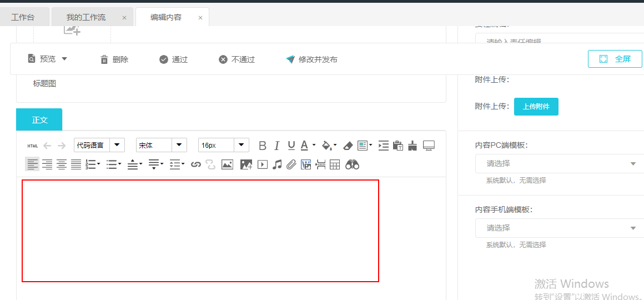Enter fullscreen with 全屏 button
The width and height of the screenshot is (644, 300).
pos(615,59)
